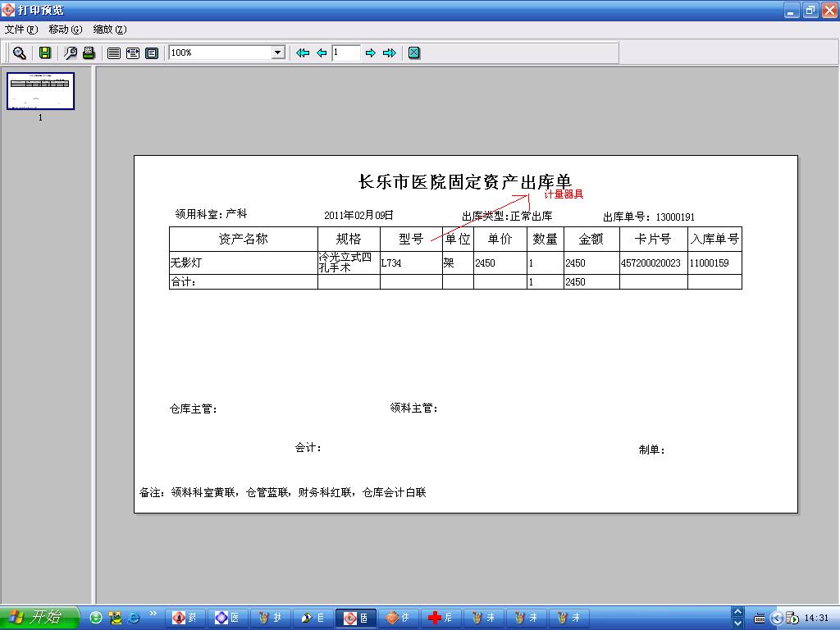Click the yellow frog quick-launch icon
The image size is (840, 630).
[115, 618]
